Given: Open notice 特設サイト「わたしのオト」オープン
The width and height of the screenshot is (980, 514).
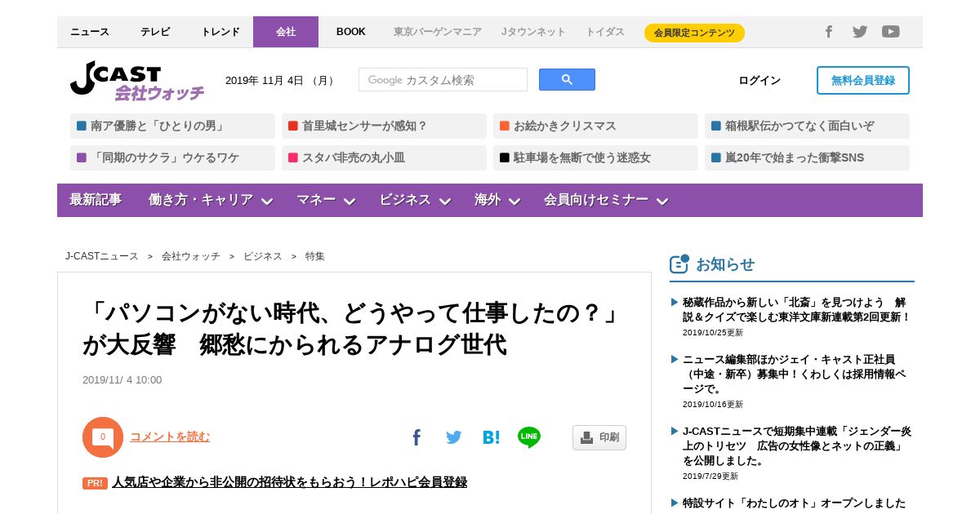Looking at the screenshot, I should click(x=794, y=503).
